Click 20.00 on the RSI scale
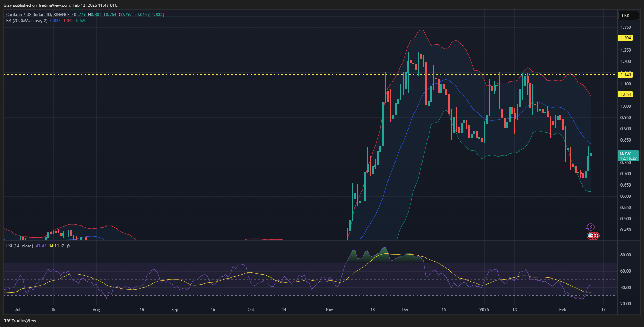The image size is (644, 327). click(x=625, y=303)
